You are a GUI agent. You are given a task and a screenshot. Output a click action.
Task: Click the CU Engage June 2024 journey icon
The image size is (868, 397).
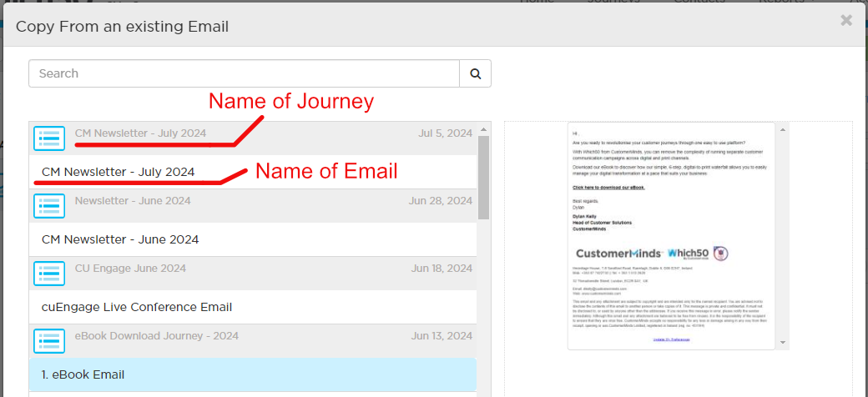tap(49, 273)
